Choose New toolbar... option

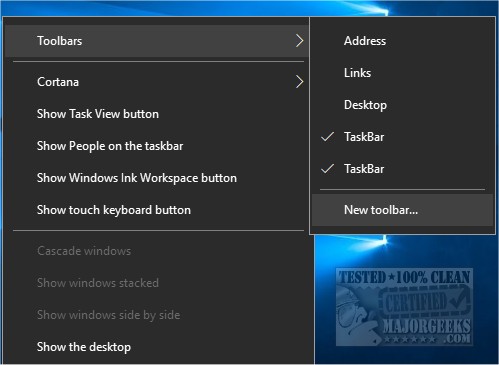point(402,210)
